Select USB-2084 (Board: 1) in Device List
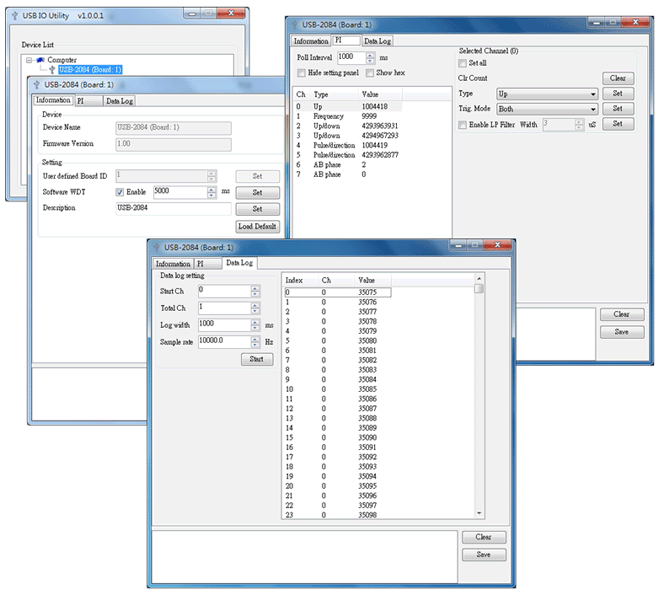The width and height of the screenshot is (664, 595). [90, 69]
